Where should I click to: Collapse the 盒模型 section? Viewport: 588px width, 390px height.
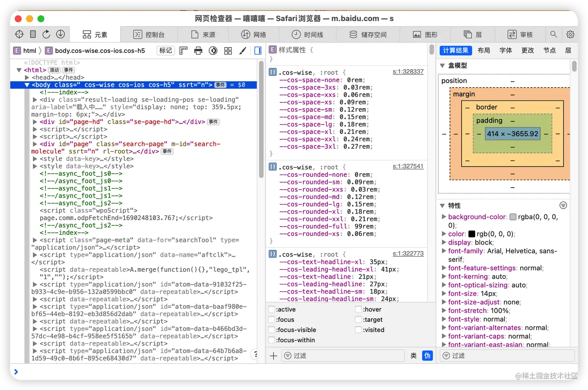click(442, 65)
